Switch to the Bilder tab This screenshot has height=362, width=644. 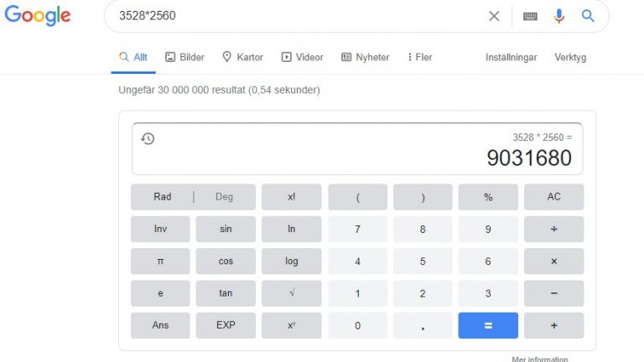tap(184, 57)
